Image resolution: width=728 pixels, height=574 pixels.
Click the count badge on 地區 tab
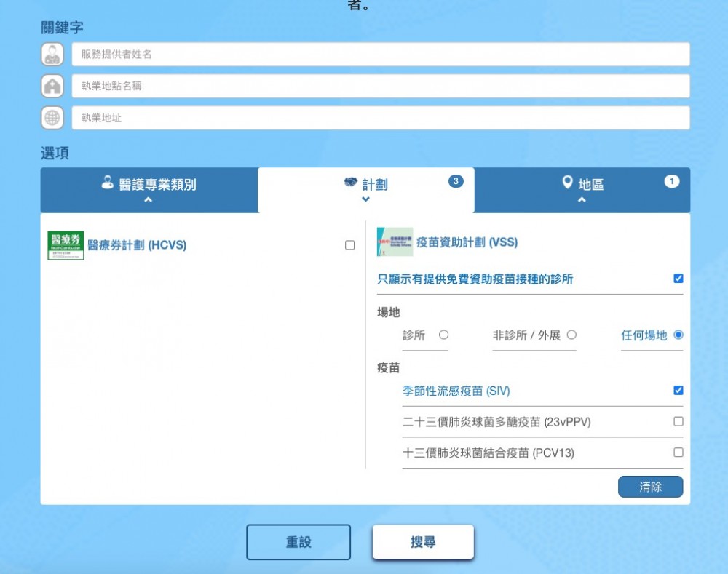pos(671,181)
